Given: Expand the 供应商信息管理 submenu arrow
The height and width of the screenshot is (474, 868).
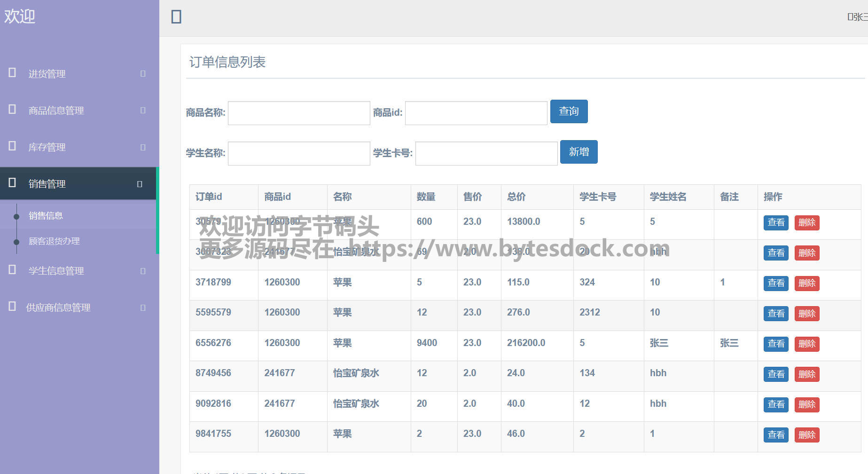Looking at the screenshot, I should pyautogui.click(x=143, y=308).
